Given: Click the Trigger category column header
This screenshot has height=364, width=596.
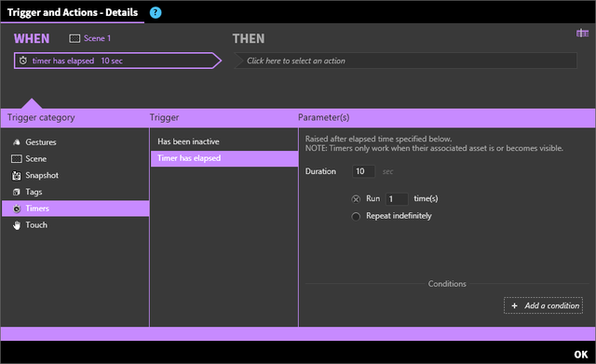Looking at the screenshot, I should 41,118.
